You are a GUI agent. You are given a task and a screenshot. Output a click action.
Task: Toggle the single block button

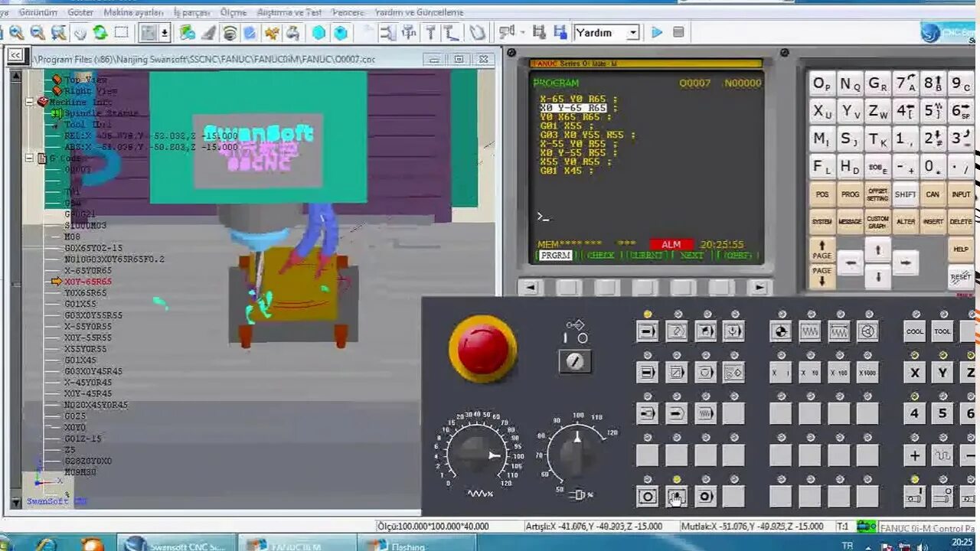point(648,373)
